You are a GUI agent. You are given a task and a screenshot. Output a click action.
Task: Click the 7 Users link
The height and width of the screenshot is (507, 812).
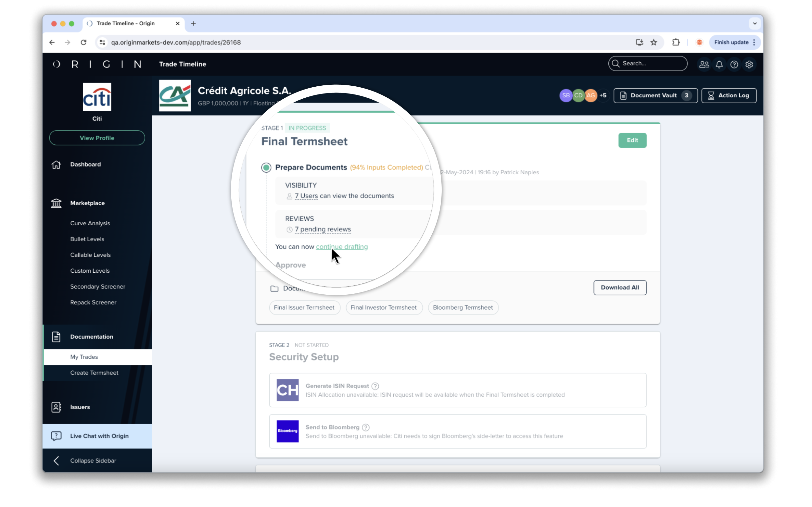pyautogui.click(x=306, y=196)
